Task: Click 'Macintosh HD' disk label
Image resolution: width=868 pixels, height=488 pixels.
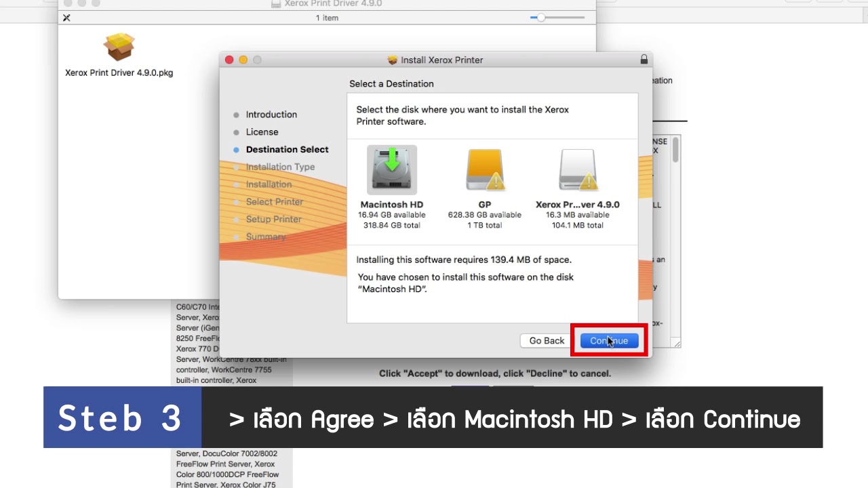Action: pos(392,204)
